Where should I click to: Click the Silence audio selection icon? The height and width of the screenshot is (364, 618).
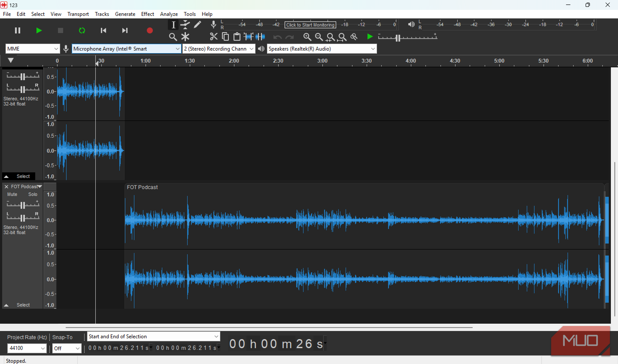pyautogui.click(x=260, y=37)
